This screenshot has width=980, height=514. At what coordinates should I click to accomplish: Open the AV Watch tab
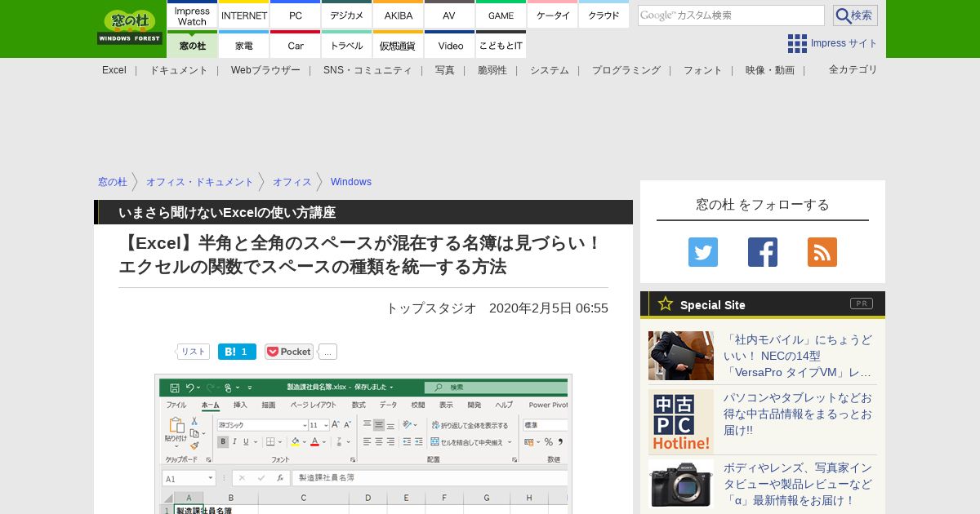tap(449, 15)
